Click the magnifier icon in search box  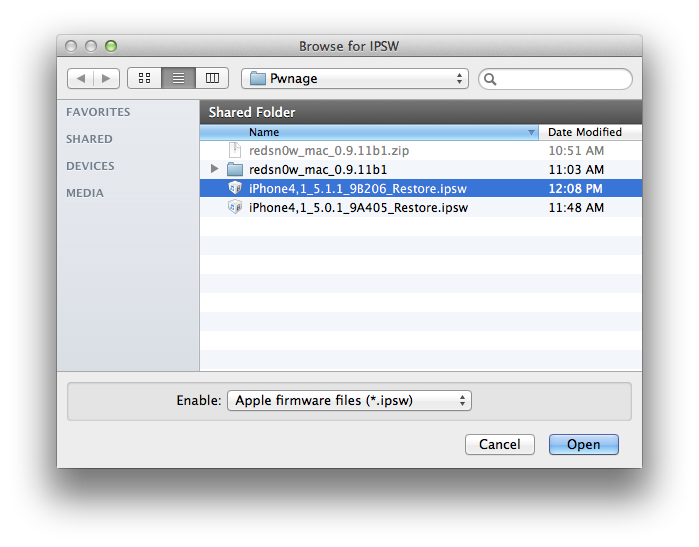490,79
